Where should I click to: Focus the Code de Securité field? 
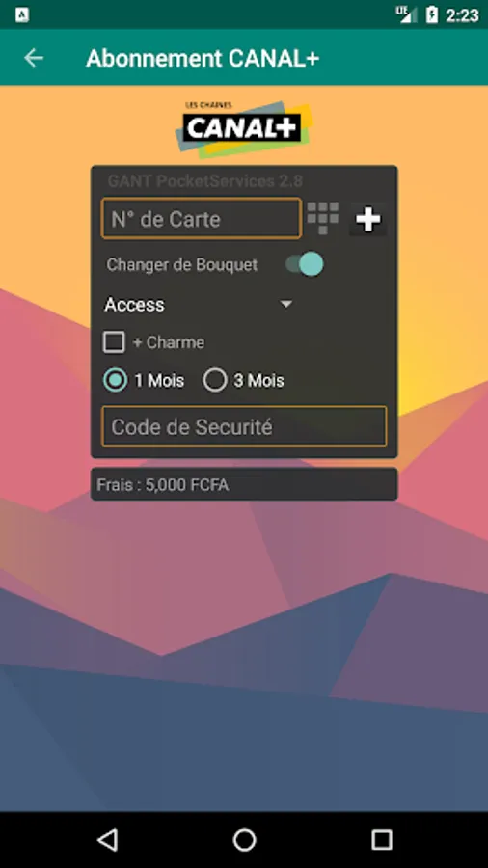click(244, 426)
